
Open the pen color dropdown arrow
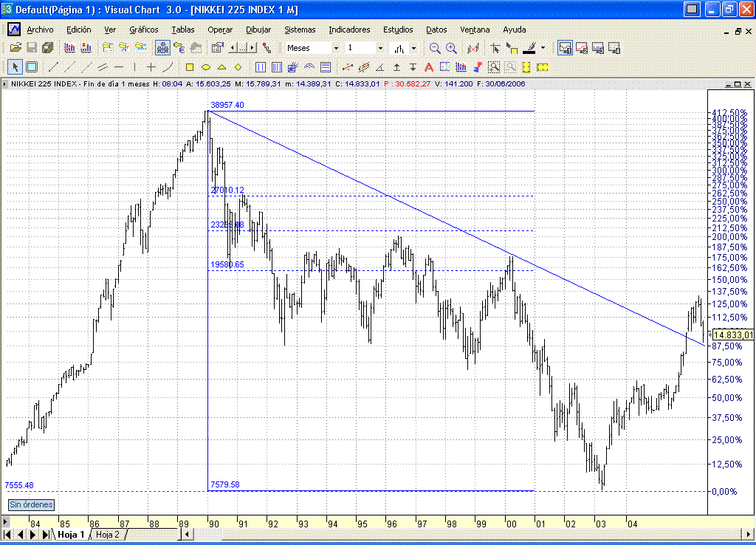click(x=543, y=48)
